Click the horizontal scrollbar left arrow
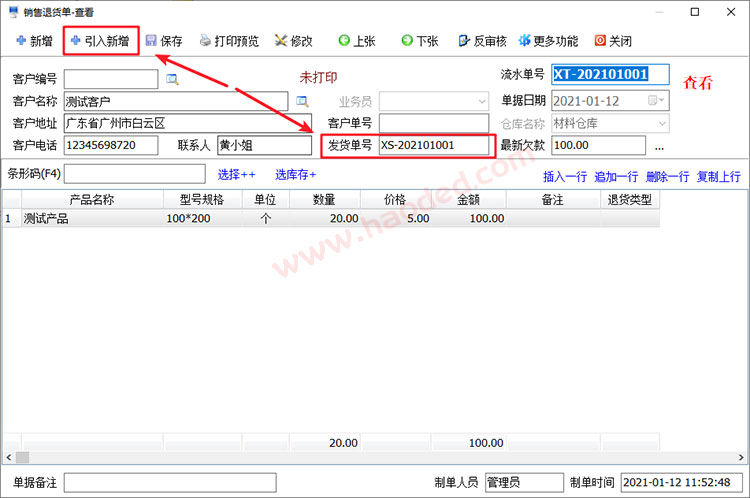 pyautogui.click(x=9, y=457)
